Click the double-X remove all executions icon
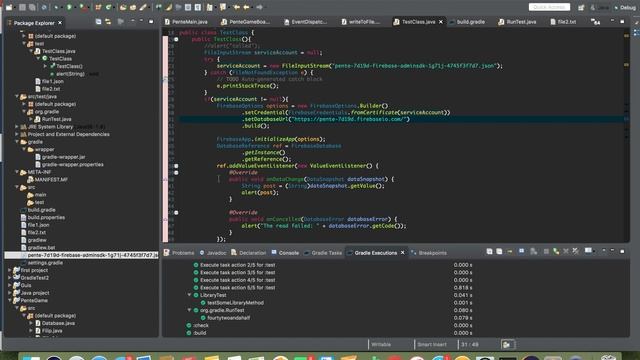The image size is (640, 360). coord(576,251)
